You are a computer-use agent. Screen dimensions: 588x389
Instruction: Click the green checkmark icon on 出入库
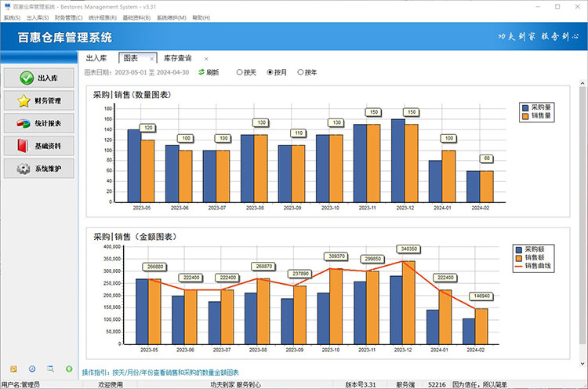(x=27, y=78)
